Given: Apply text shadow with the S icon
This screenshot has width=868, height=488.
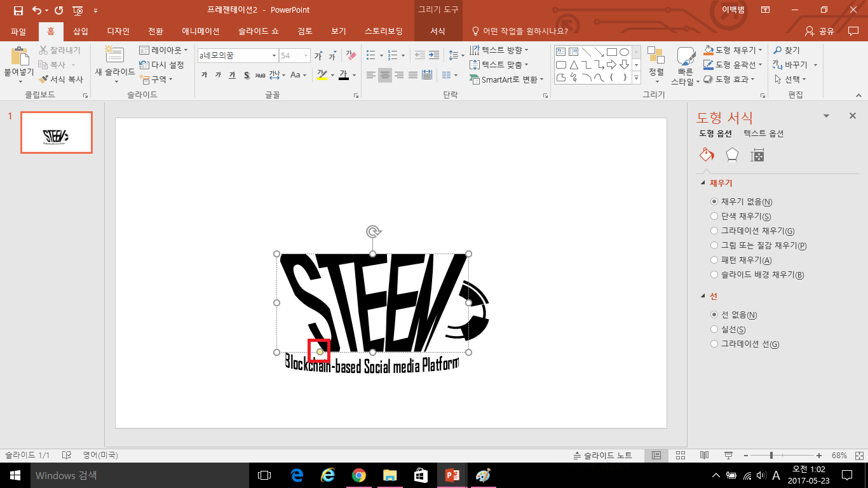Looking at the screenshot, I should point(247,75).
